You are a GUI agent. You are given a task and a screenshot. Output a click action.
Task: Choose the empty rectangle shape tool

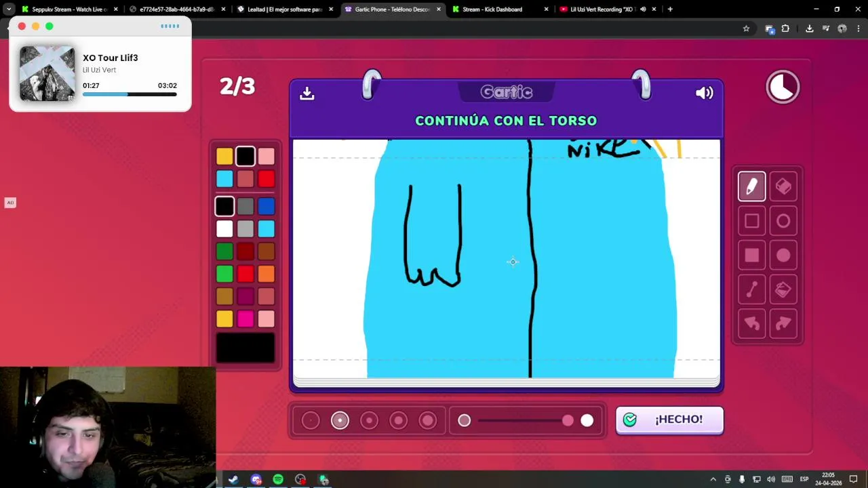(x=751, y=221)
